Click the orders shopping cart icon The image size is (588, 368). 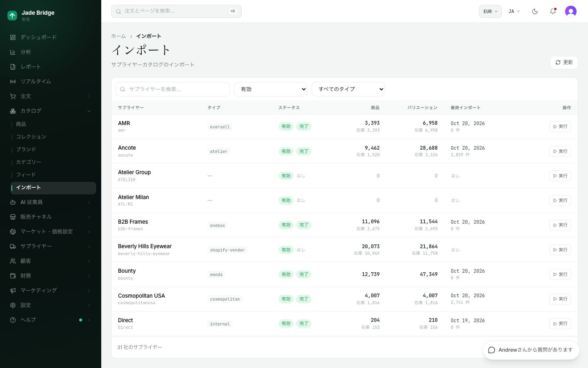tap(13, 96)
